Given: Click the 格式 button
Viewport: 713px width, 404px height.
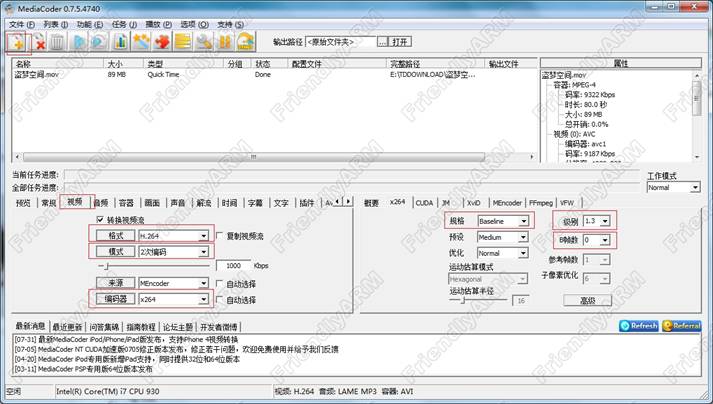Looking at the screenshot, I should click(115, 235).
